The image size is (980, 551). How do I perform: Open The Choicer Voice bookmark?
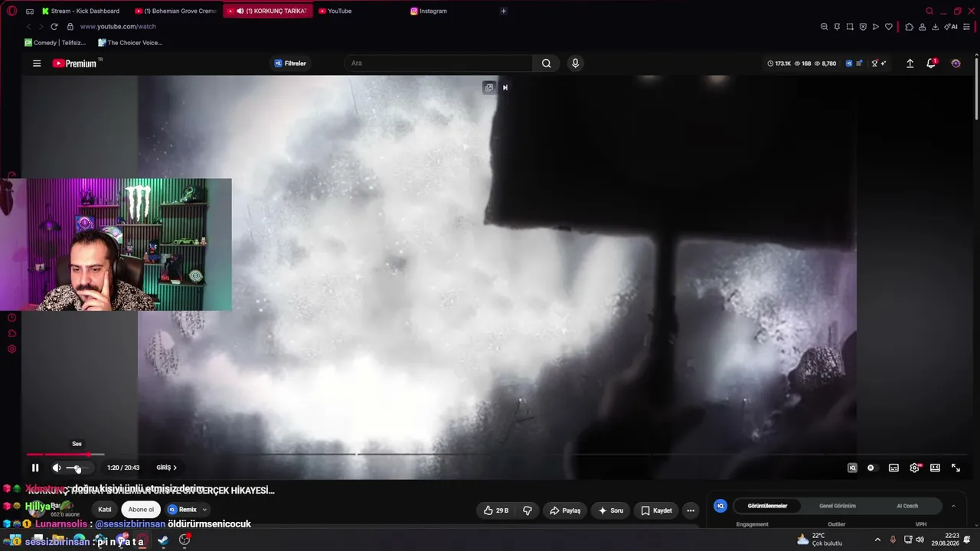click(130, 43)
